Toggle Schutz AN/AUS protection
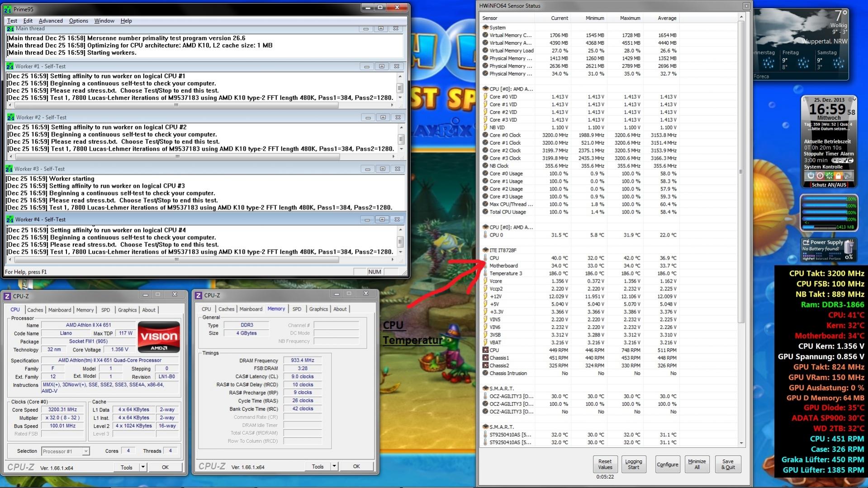868x488 pixels. tap(829, 185)
